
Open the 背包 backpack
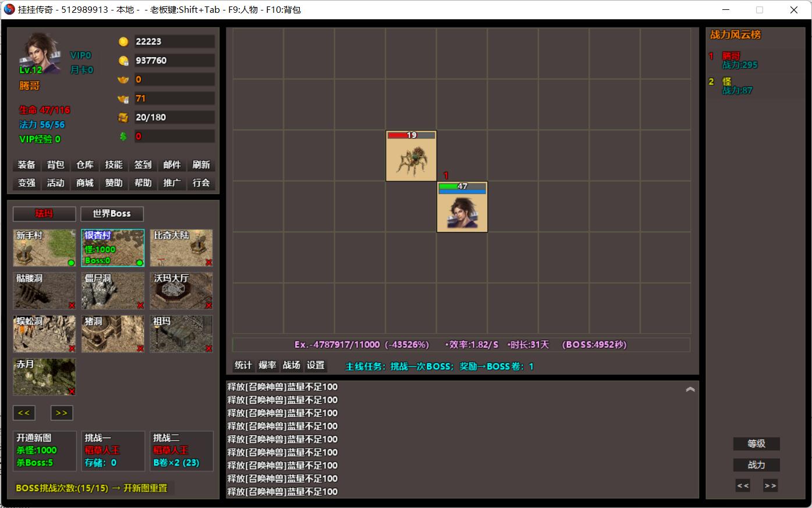pyautogui.click(x=56, y=165)
